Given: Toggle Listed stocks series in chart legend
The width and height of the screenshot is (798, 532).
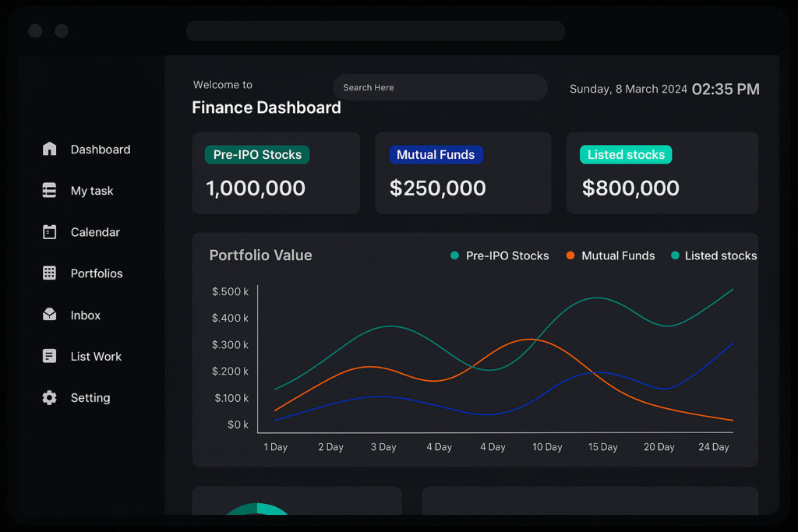Looking at the screenshot, I should pos(720,255).
